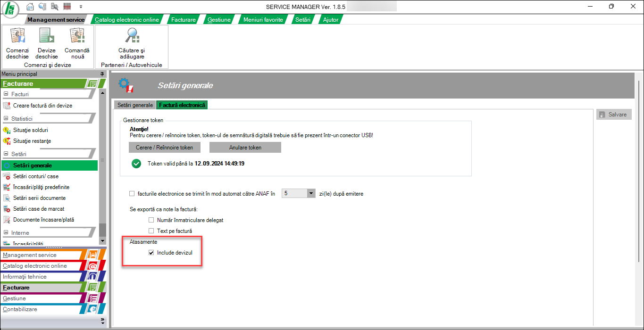Click the Setări serii documente icon
This screenshot has width=644, height=330.
tap(7, 198)
